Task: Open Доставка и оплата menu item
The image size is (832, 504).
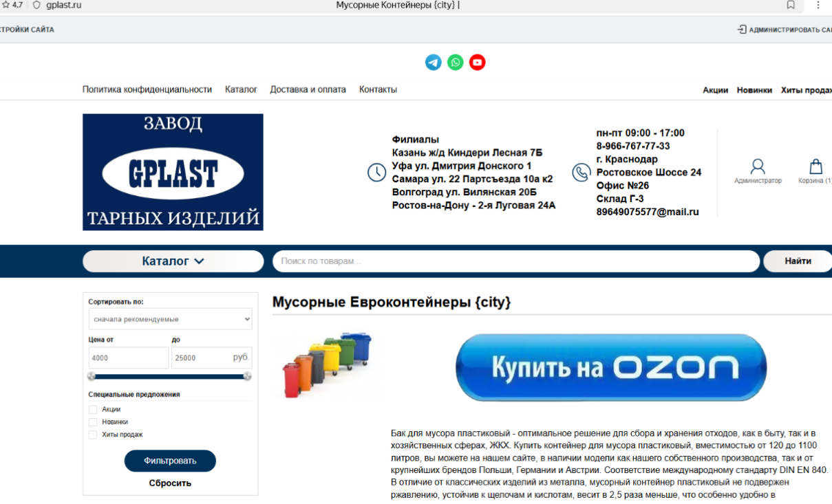Action: tap(308, 89)
